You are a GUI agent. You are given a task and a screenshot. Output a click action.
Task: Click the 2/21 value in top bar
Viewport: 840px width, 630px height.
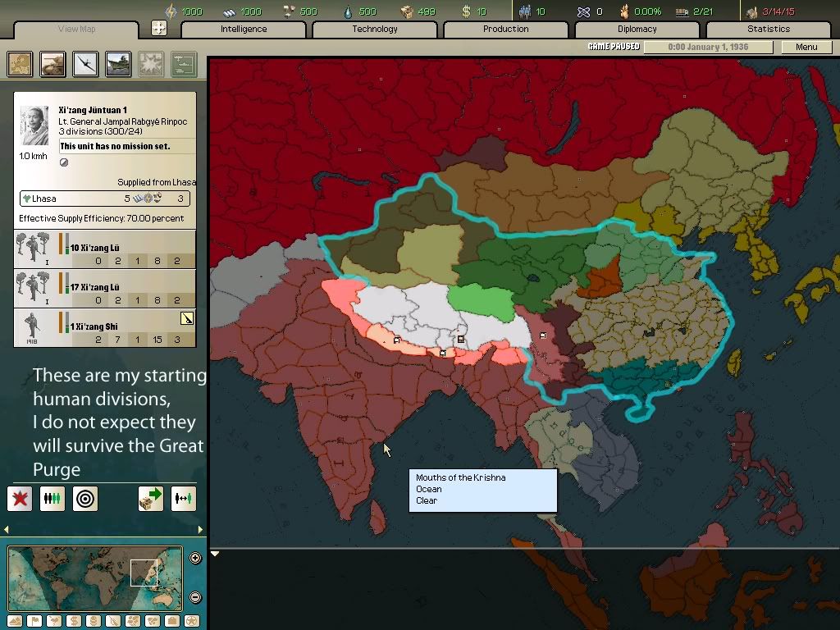click(x=703, y=11)
